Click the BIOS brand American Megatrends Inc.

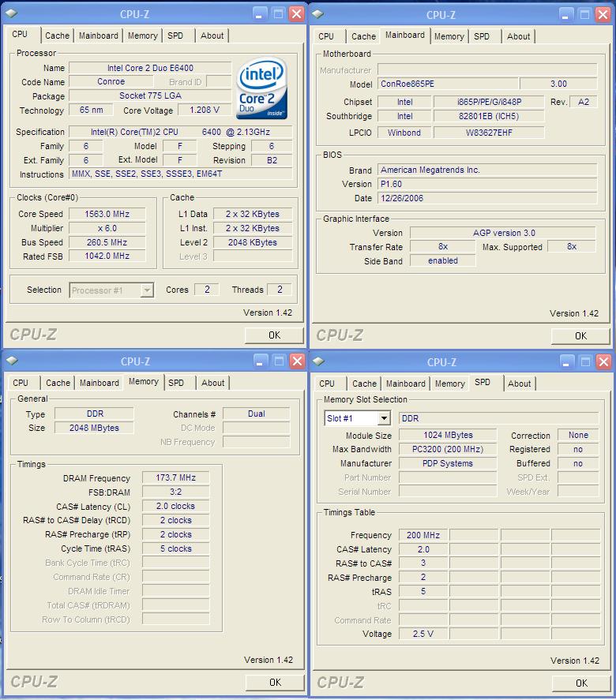click(487, 170)
